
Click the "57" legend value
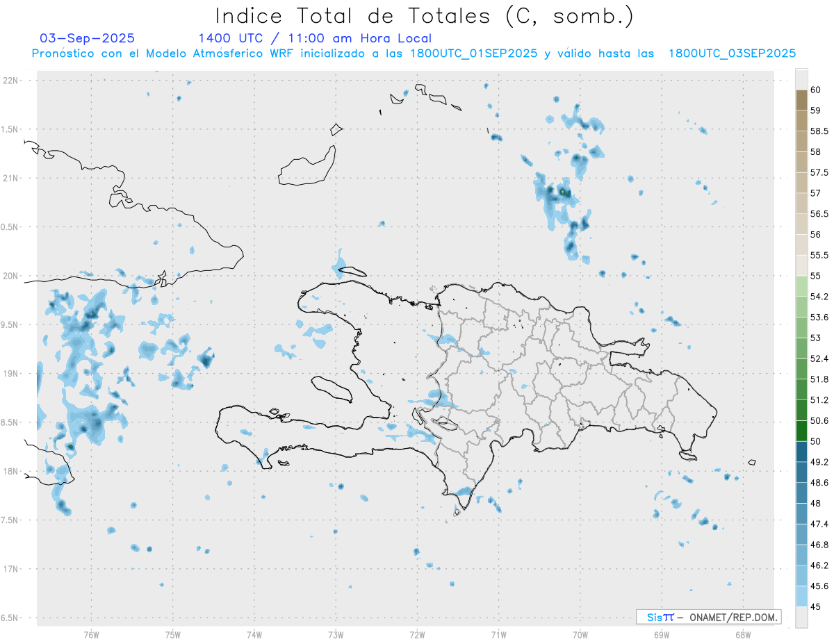[x=815, y=193]
